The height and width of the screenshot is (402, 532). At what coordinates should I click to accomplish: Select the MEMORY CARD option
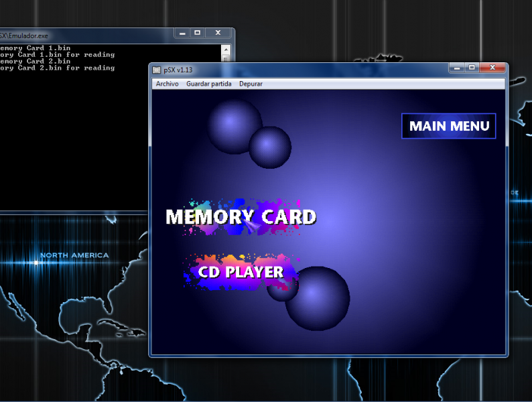pyautogui.click(x=241, y=217)
